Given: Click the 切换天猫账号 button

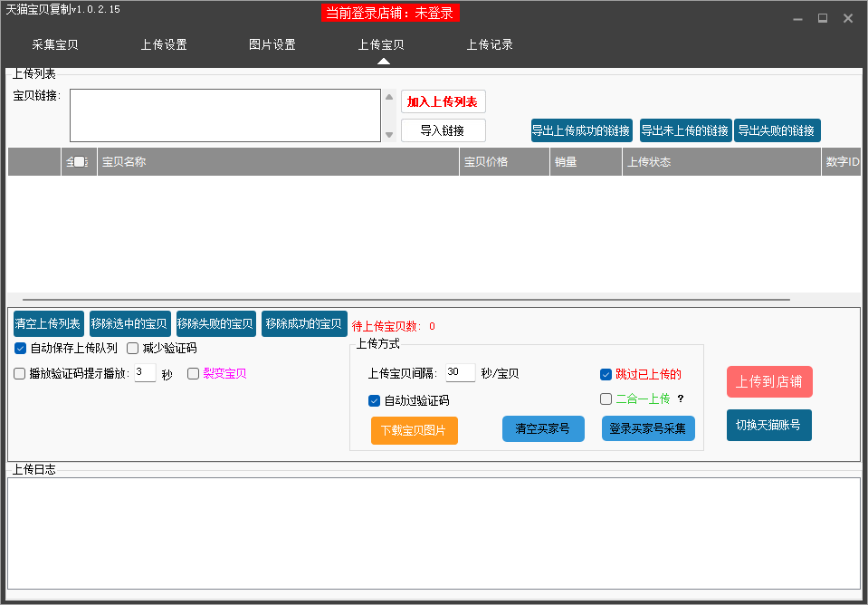Looking at the screenshot, I should [x=768, y=425].
